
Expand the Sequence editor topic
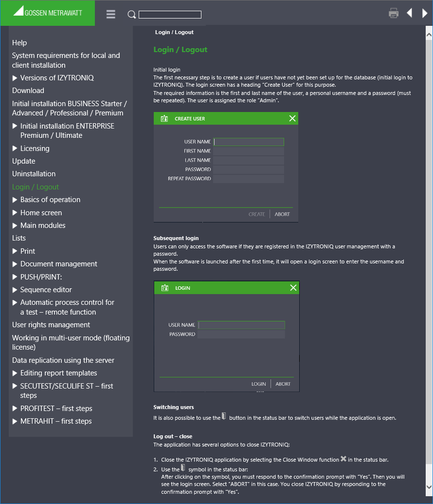15,290
